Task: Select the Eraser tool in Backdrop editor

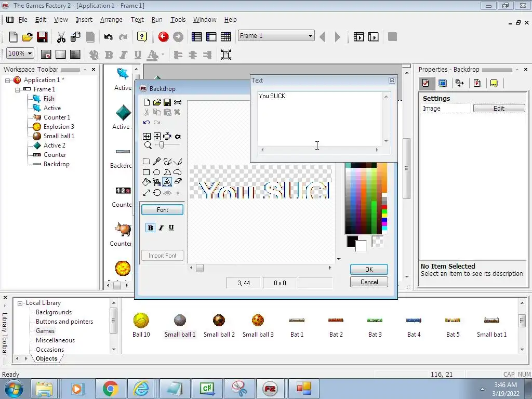Action: tap(178, 182)
